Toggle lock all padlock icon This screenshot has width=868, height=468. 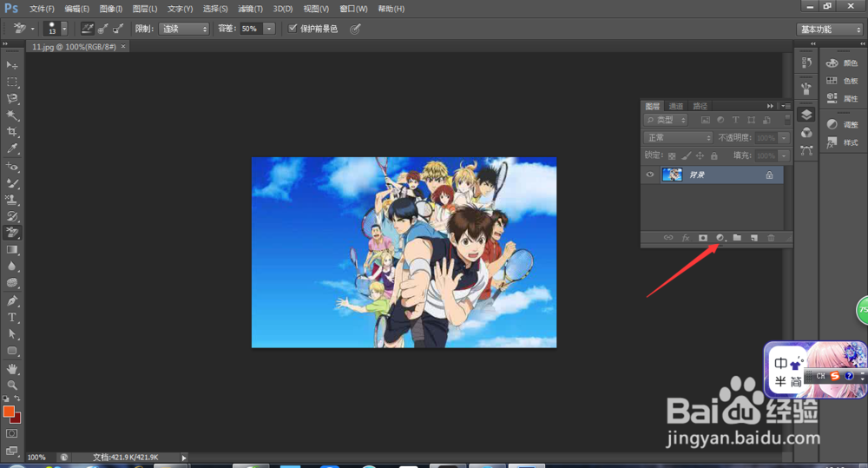[x=714, y=156]
